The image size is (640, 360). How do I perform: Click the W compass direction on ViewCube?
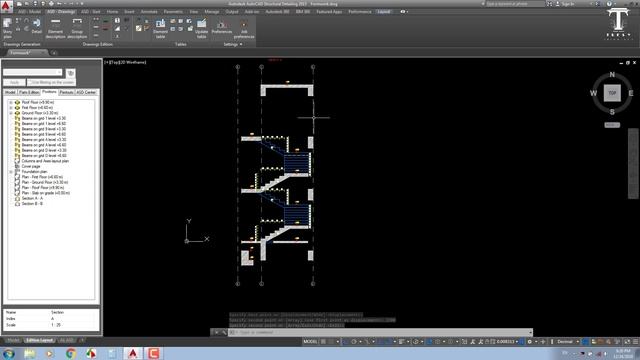tap(593, 93)
